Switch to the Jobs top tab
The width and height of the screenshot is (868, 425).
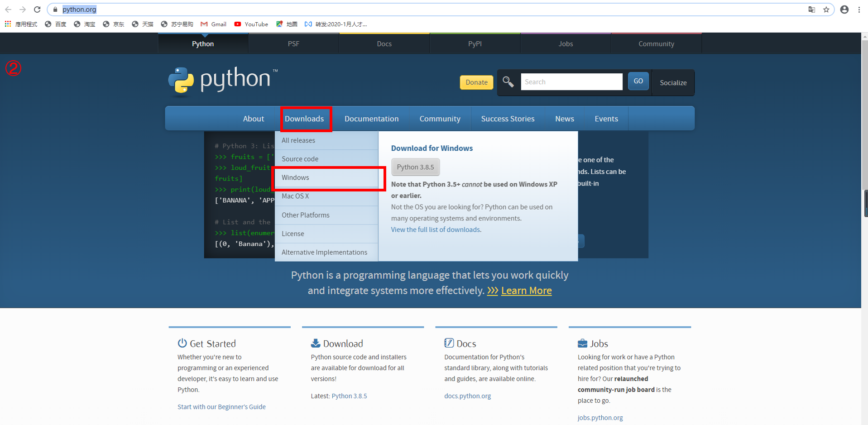(x=566, y=44)
